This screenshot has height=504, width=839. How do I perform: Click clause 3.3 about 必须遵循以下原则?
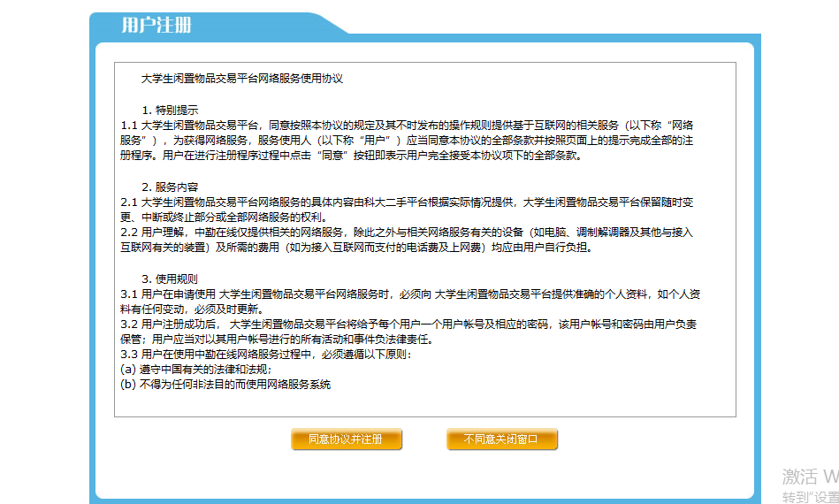point(266,355)
